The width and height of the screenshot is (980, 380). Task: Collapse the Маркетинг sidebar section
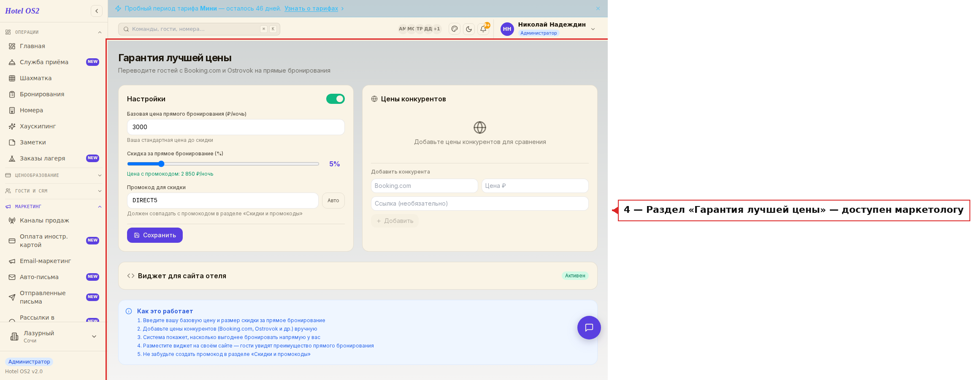(54, 206)
